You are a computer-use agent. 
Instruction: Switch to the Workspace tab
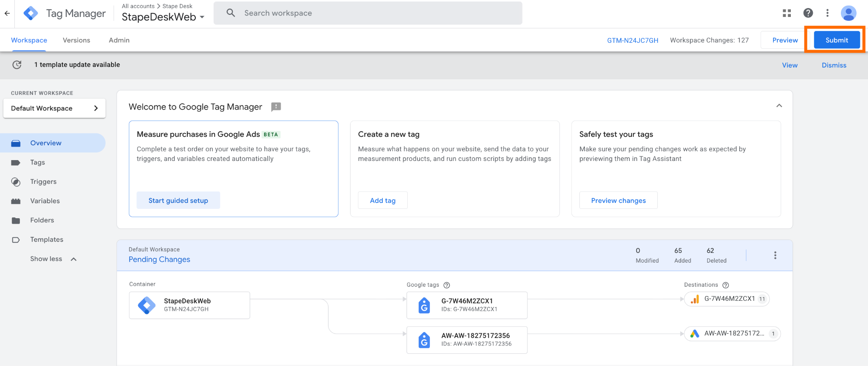tap(29, 40)
